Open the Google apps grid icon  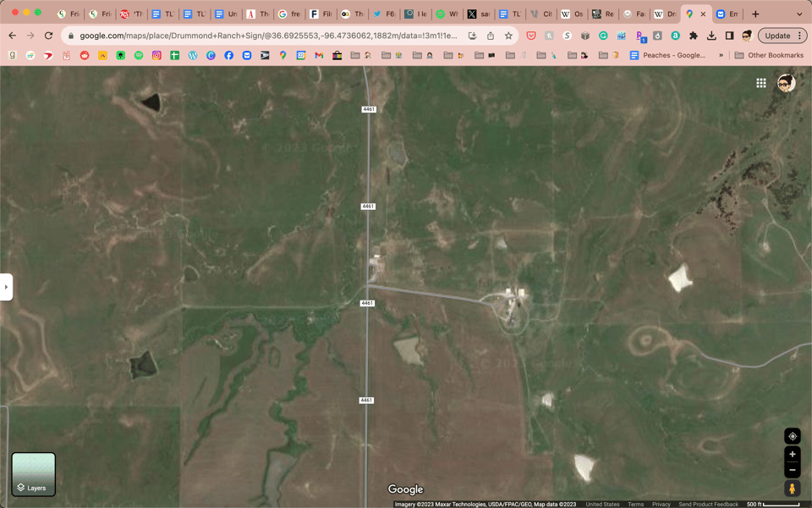coord(761,82)
